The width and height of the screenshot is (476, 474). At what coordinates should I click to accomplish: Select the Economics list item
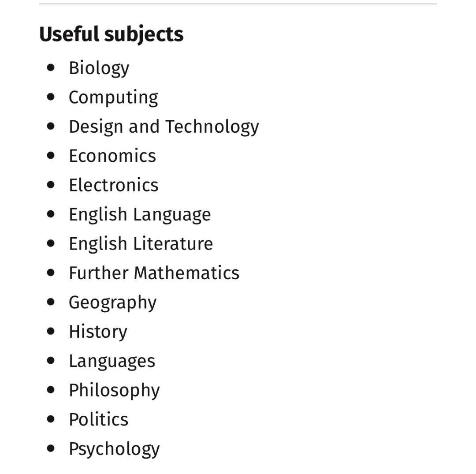[x=112, y=156]
